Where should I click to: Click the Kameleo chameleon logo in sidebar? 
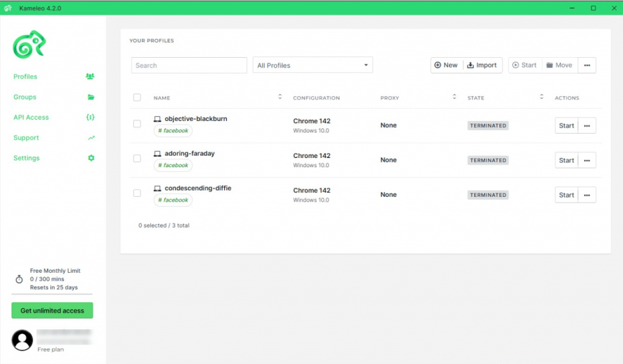30,44
